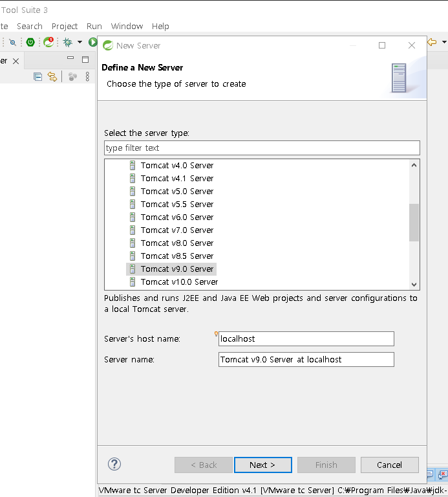Select Tomcat v5.5 Server
This screenshot has height=497, width=448.
point(177,204)
